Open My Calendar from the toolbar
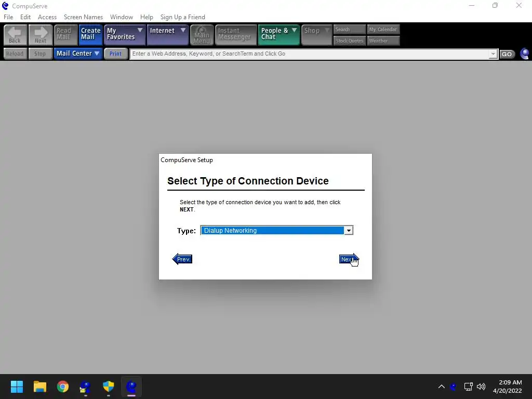532x399 pixels. coord(383,30)
